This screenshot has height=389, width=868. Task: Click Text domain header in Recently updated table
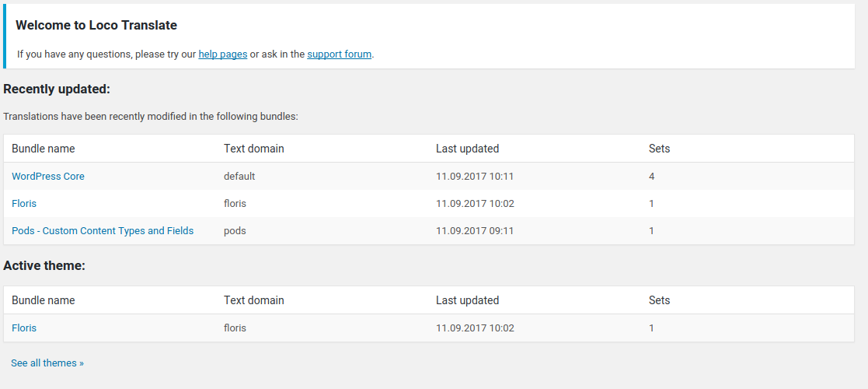(253, 149)
